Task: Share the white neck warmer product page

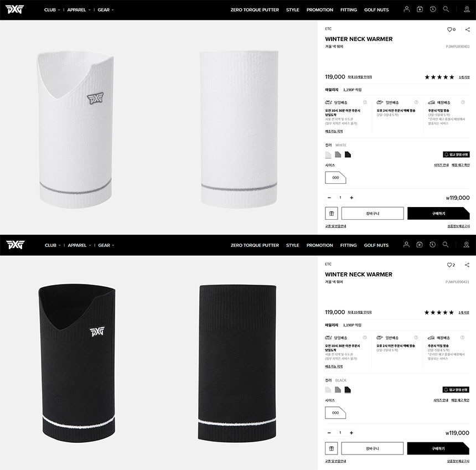Action: pos(468,29)
